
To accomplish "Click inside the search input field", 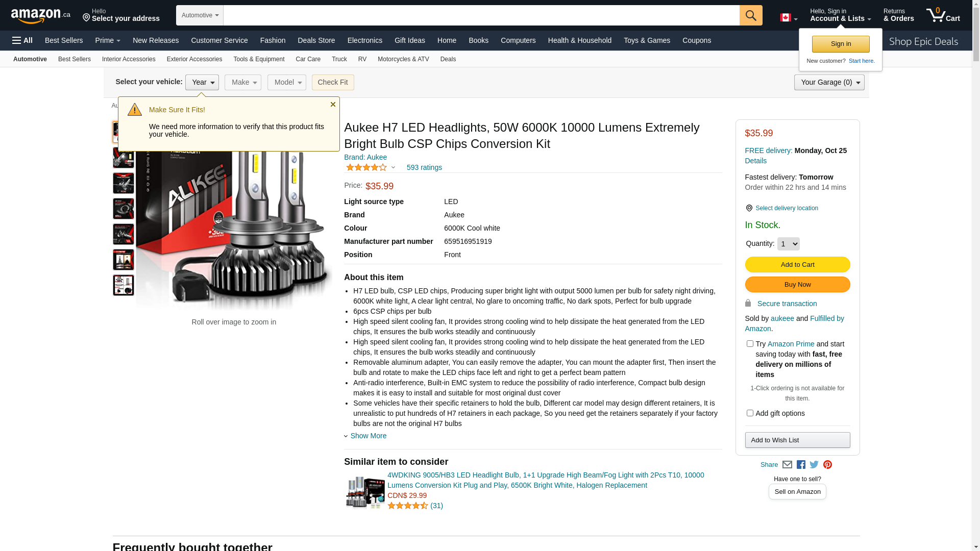I will pos(481,15).
